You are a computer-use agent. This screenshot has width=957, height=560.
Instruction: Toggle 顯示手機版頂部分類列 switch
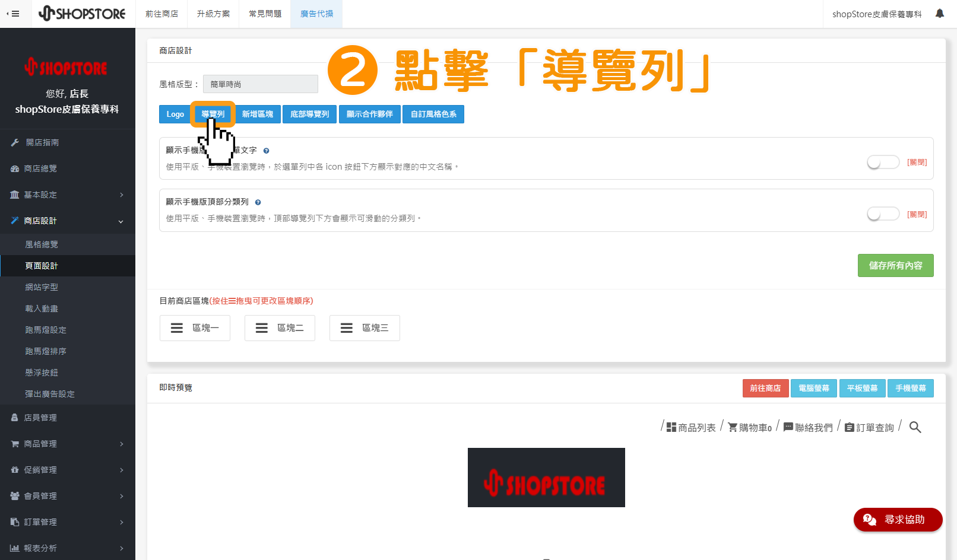[x=883, y=214]
